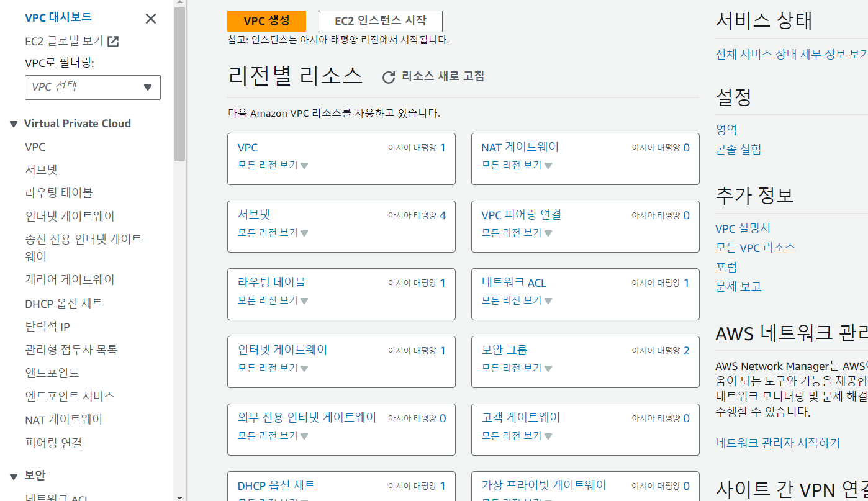Viewport: 868px width, 501px height.
Task: Expand 모든 리전 보기 in 보안 그룹 card
Action: click(x=517, y=368)
